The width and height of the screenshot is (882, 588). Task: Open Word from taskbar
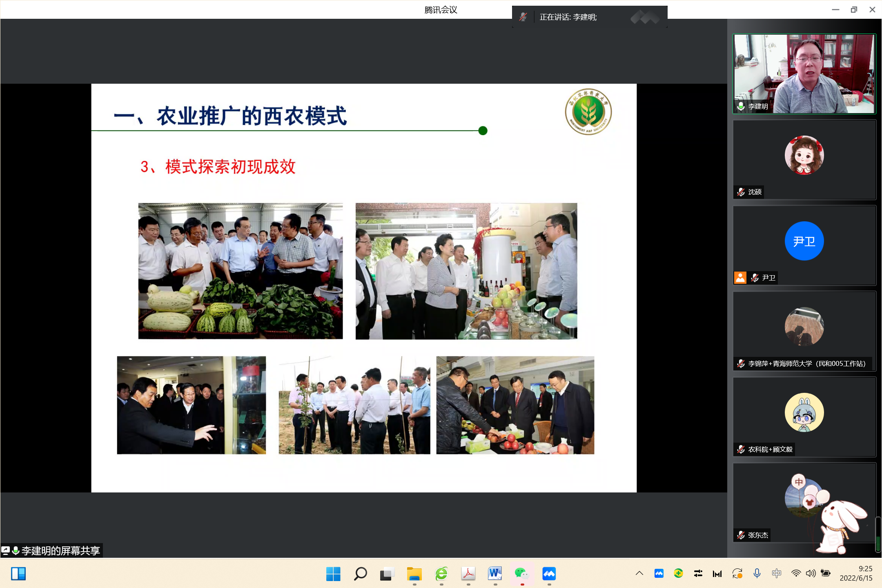(495, 574)
